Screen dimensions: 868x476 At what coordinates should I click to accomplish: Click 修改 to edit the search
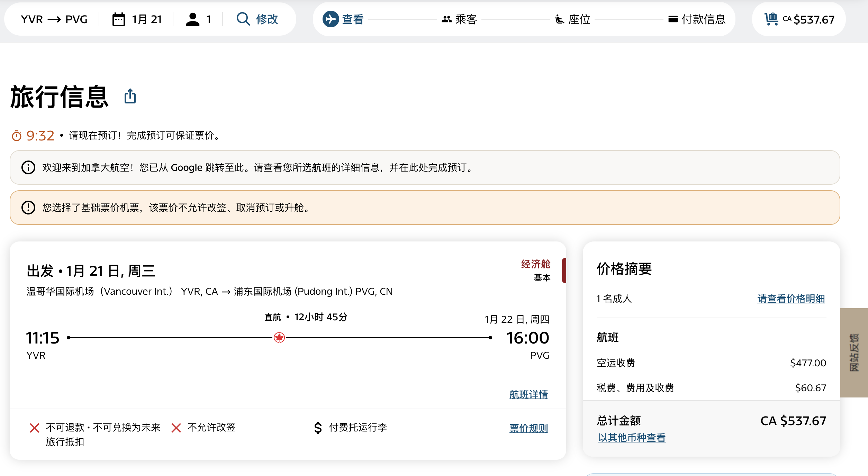267,19
